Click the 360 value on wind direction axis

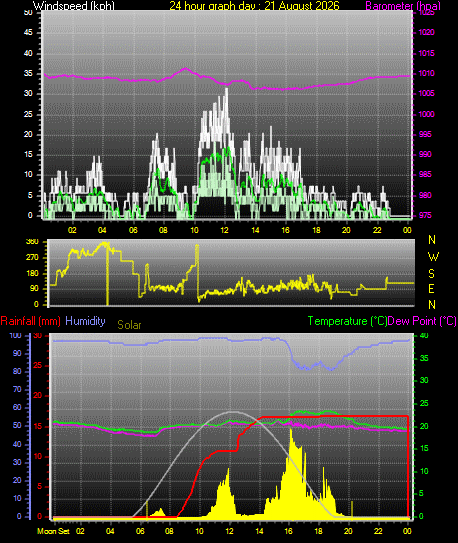click(x=32, y=242)
